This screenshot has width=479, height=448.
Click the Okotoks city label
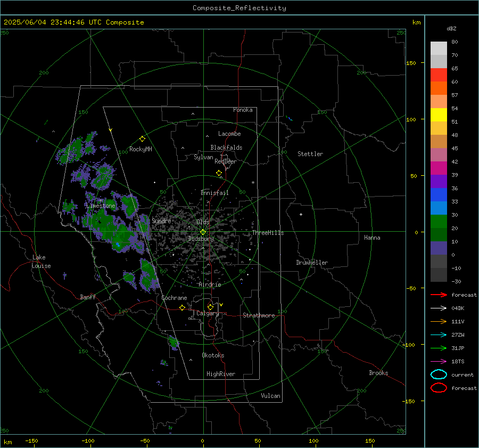pos(213,355)
